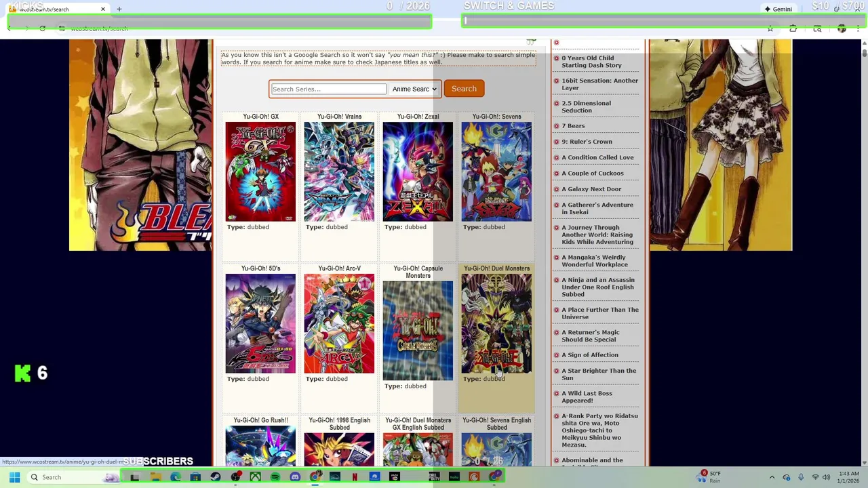Screen dimensions: 868x488
Task: Bookmark this page with star icon
Action: [770, 28]
